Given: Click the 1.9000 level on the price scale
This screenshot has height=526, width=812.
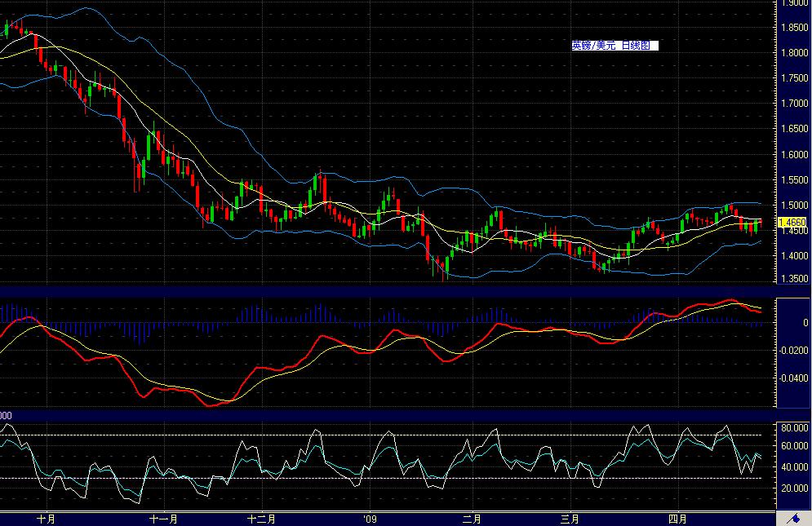Looking at the screenshot, I should (x=793, y=3).
